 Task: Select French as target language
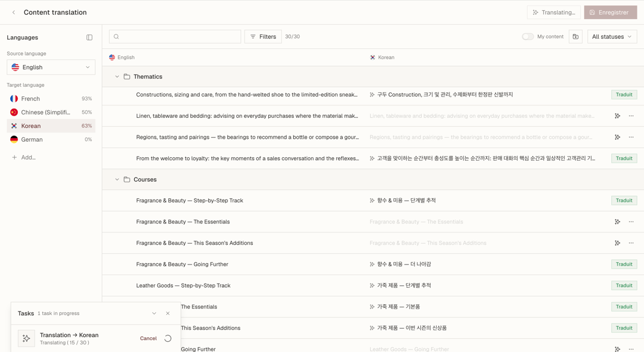pyautogui.click(x=51, y=99)
